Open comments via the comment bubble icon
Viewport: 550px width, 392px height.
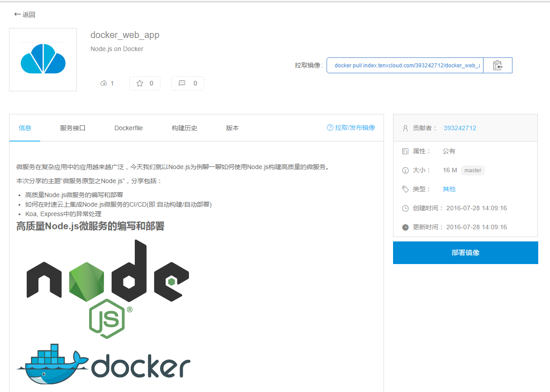pyautogui.click(x=182, y=83)
